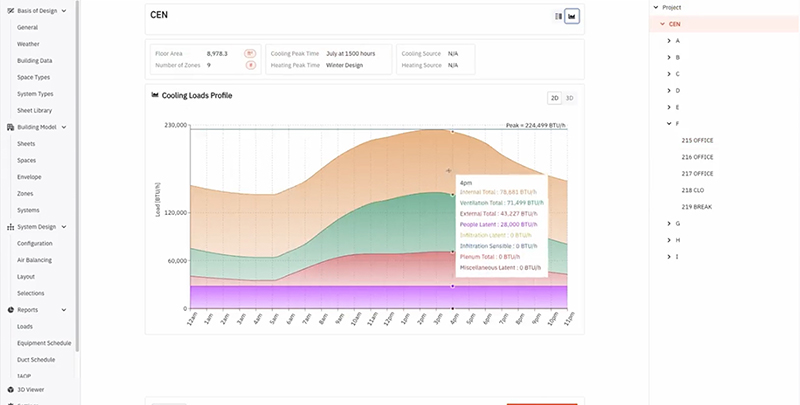Expand zone D in the project tree
Viewport: 800px width, 405px height.
[669, 90]
